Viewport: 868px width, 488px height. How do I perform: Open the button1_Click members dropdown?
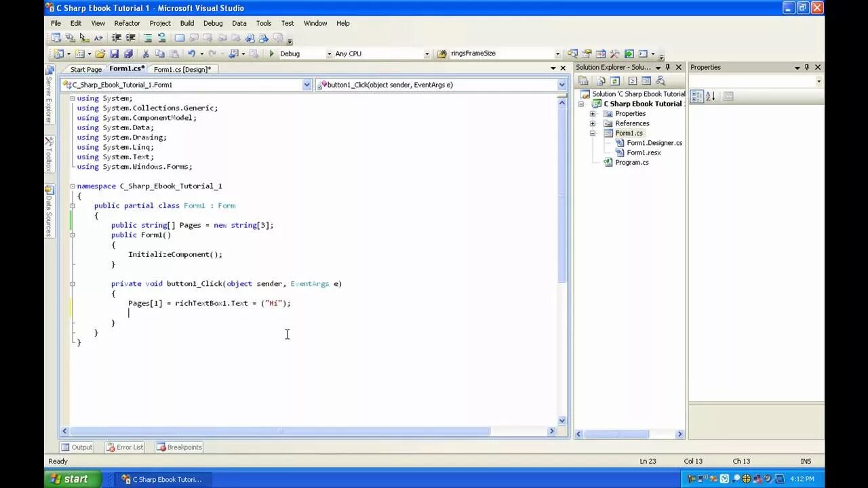coord(561,85)
